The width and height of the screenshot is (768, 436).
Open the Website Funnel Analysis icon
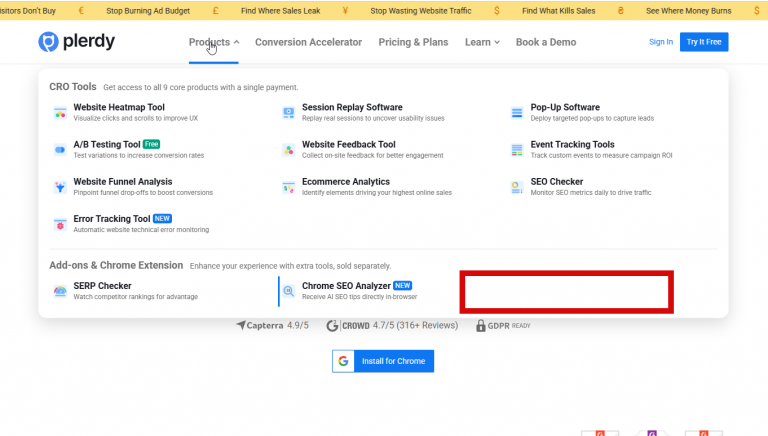60,187
